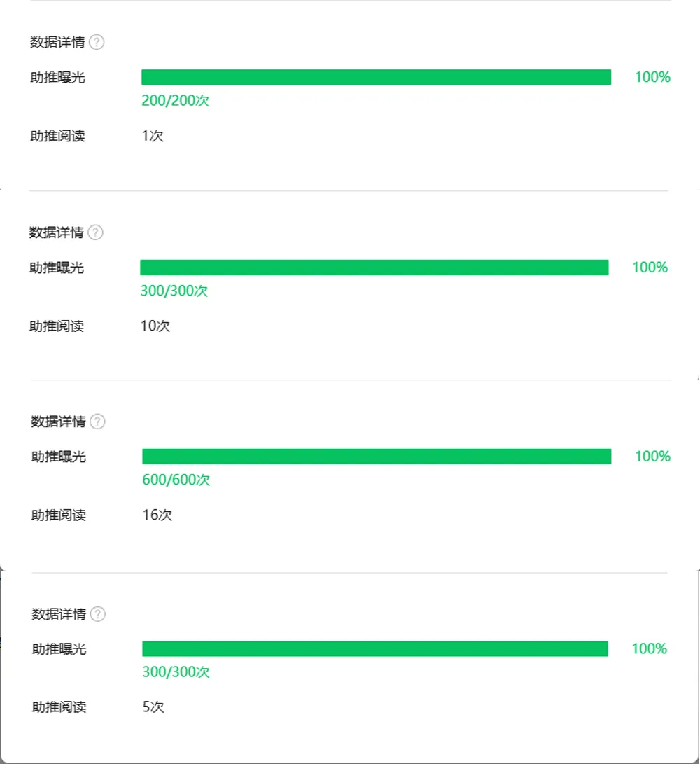This screenshot has height=764, width=700.
Task: Click help icon in the 200/200次 panel
Action: [x=97, y=43]
